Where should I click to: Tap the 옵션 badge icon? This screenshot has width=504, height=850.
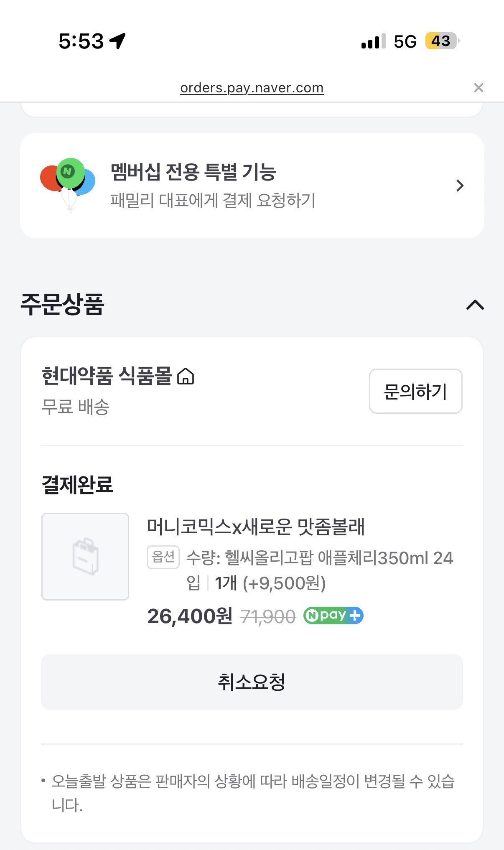point(163,557)
